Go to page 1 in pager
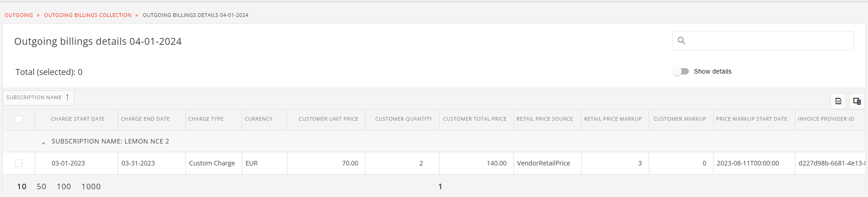Viewport: 868px width, 197px height. pyautogui.click(x=440, y=186)
